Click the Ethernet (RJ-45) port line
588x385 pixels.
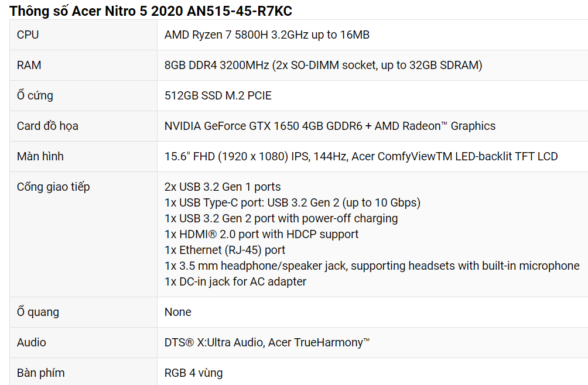(225, 250)
